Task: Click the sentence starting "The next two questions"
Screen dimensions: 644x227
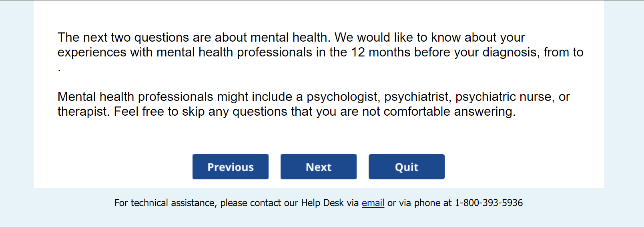Action: [x=194, y=38]
